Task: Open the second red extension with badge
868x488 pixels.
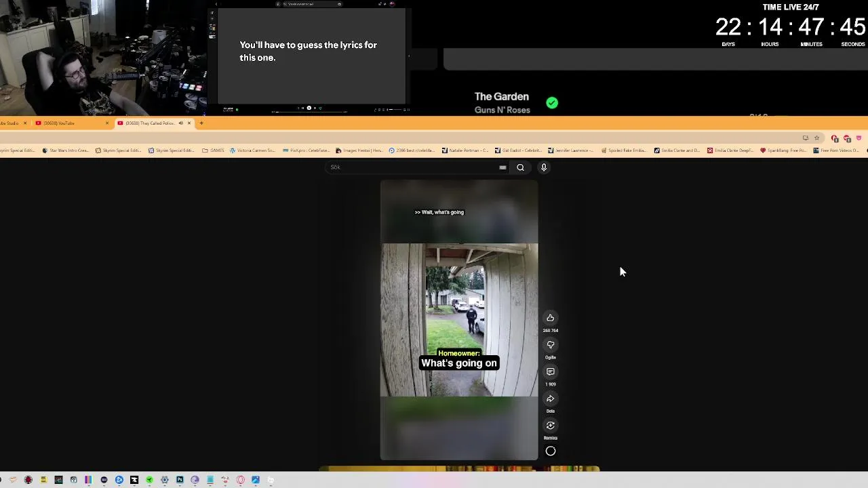Action: [x=847, y=138]
